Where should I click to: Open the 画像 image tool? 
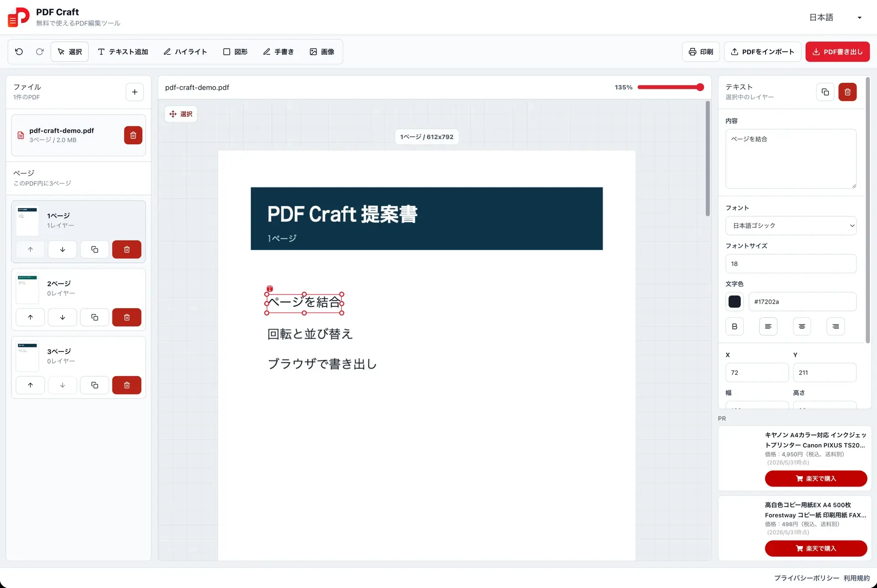pos(322,52)
